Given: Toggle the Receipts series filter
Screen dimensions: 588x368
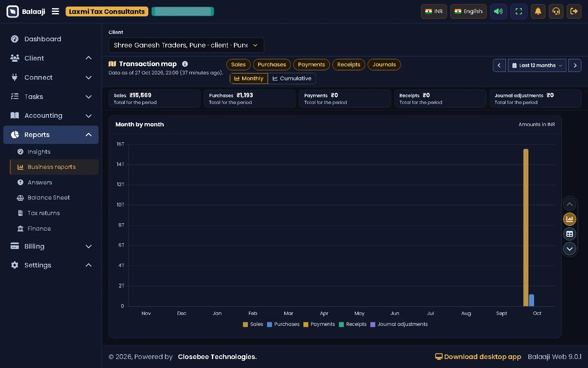Looking at the screenshot, I should (349, 65).
